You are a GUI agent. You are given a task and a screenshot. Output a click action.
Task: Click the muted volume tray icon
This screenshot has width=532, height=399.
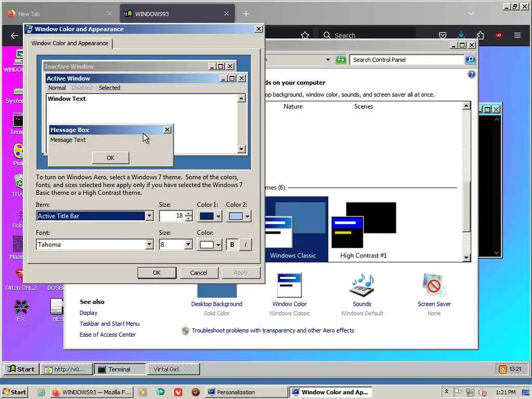482,392
